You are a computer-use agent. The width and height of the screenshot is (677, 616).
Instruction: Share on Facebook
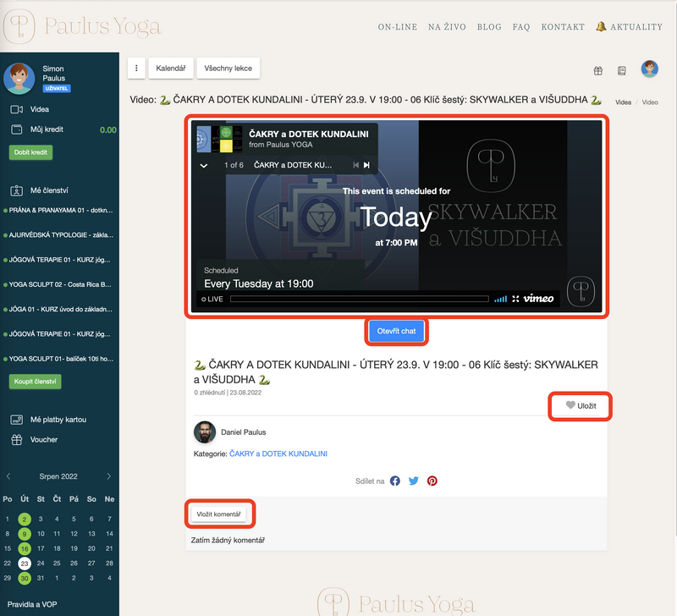click(x=395, y=481)
